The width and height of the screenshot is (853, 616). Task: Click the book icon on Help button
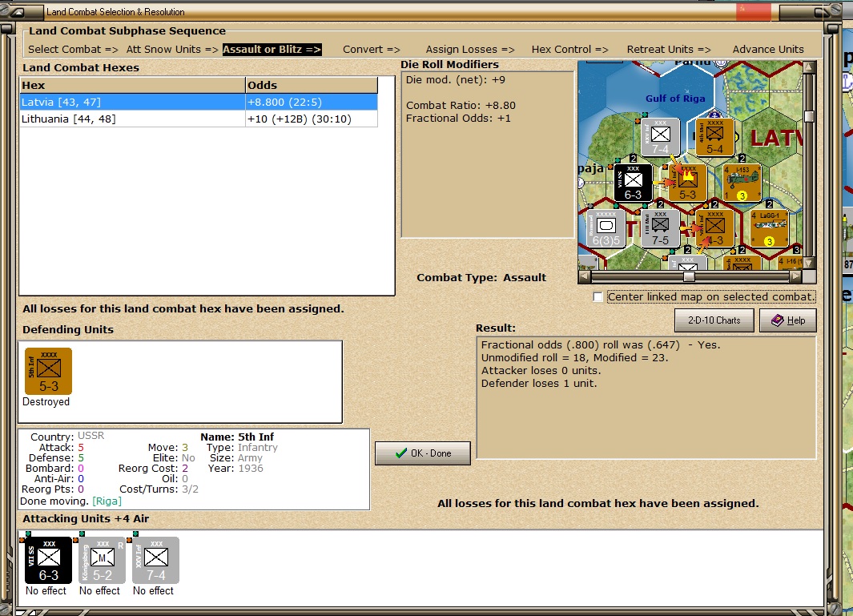(x=778, y=320)
